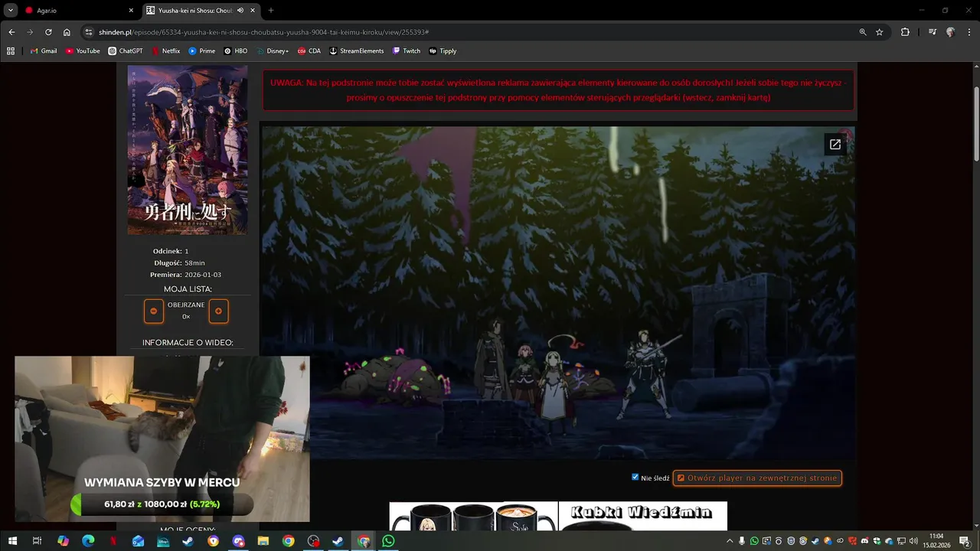This screenshot has height=551, width=980.
Task: Open a new browser tab
Action: [x=271, y=11]
